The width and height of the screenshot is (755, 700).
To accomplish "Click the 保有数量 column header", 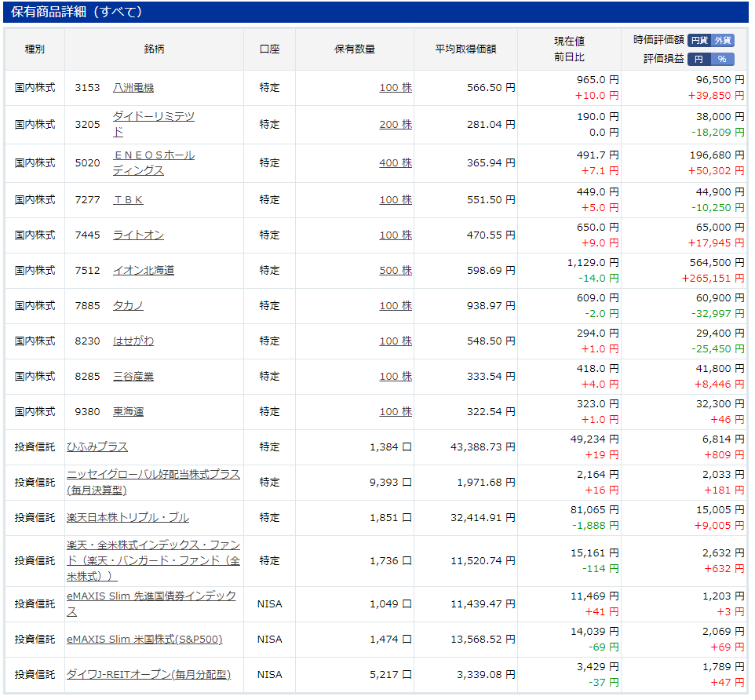I will tap(355, 49).
